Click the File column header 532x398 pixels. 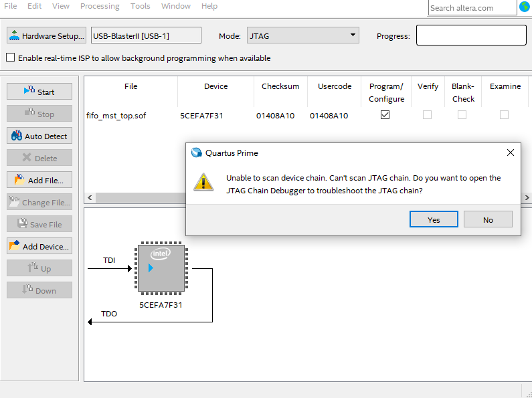[130, 92]
